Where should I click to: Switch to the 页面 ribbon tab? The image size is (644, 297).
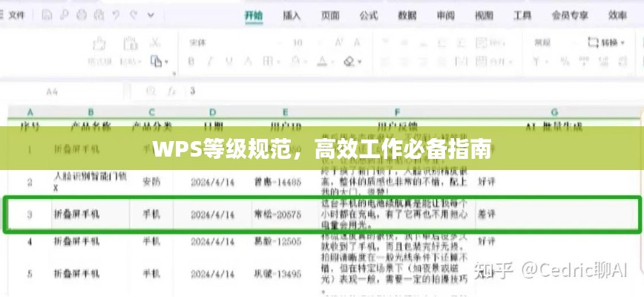click(330, 16)
